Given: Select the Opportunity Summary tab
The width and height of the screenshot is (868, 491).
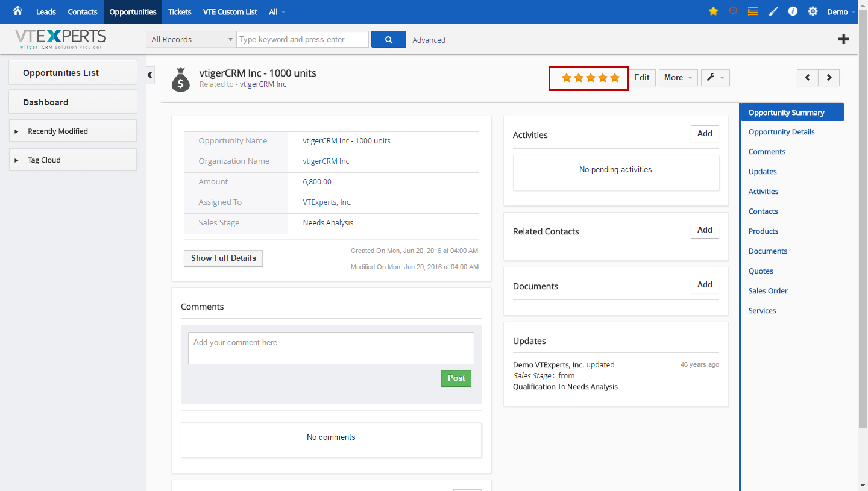Looking at the screenshot, I should (x=792, y=112).
